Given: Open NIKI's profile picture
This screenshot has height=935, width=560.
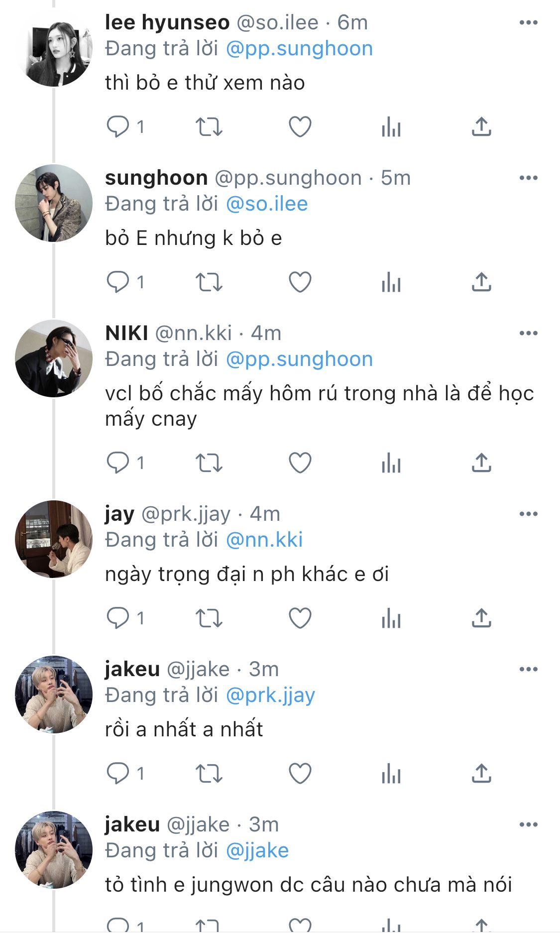Looking at the screenshot, I should coord(54,358).
